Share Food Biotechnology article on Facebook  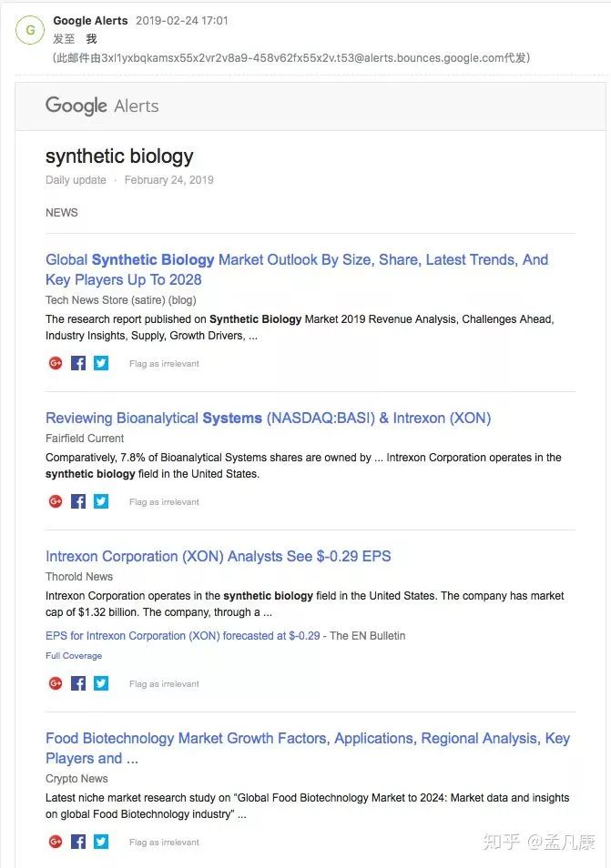78,842
